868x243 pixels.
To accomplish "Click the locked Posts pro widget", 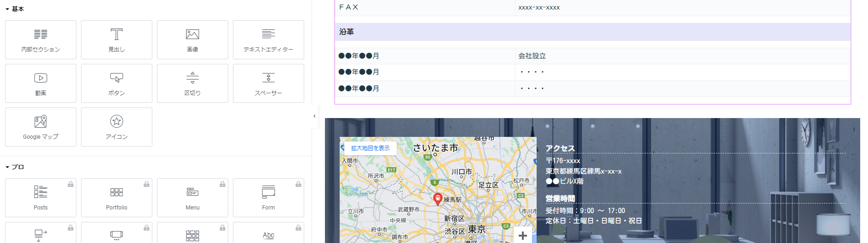I will point(41,198).
